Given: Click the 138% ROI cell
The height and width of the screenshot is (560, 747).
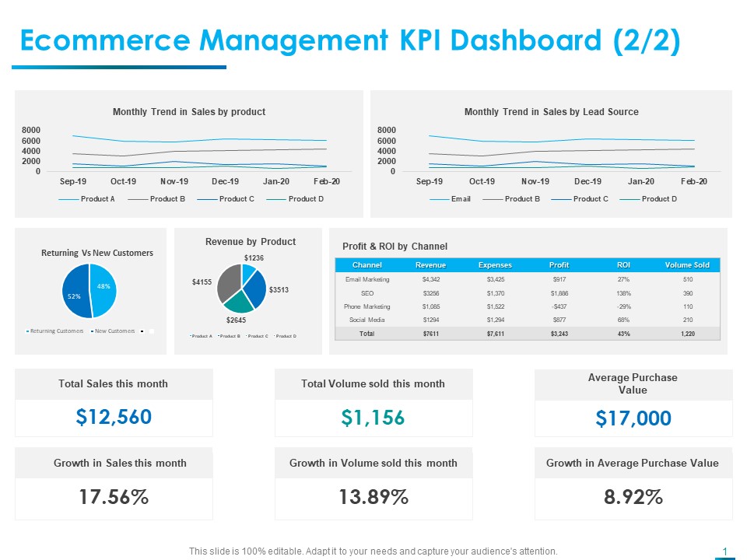Looking at the screenshot, I should [x=623, y=293].
